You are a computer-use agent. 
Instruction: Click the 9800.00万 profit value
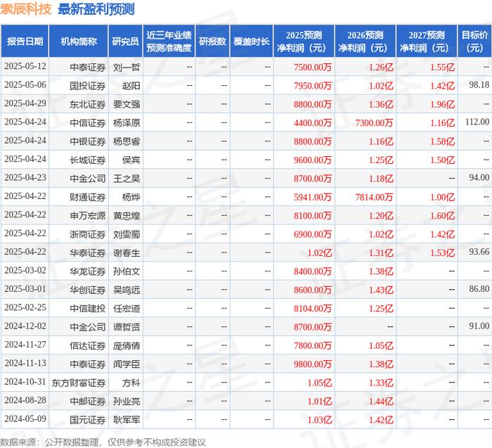tap(313, 364)
